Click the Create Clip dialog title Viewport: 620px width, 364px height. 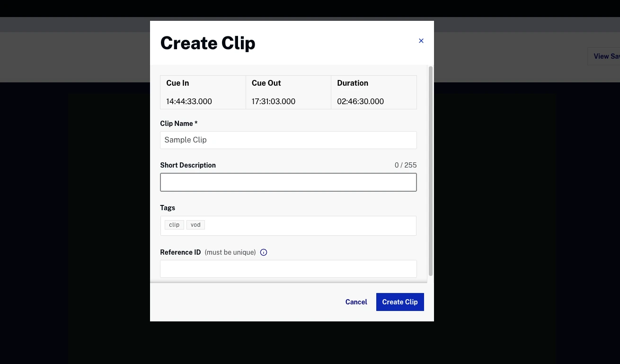207,43
